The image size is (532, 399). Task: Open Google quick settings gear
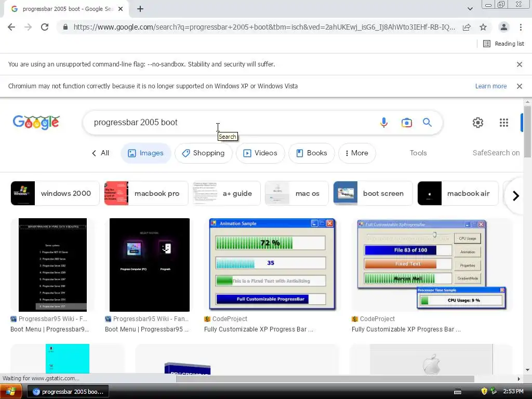(478, 123)
